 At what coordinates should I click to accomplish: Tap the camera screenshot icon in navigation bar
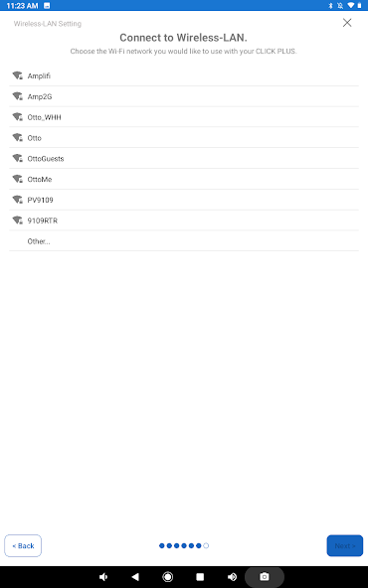point(265,577)
